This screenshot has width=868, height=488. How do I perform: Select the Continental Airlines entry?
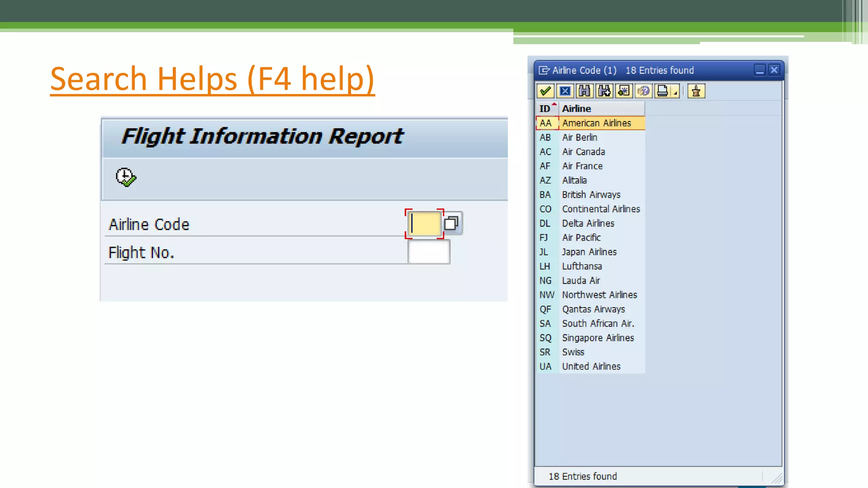(590, 209)
